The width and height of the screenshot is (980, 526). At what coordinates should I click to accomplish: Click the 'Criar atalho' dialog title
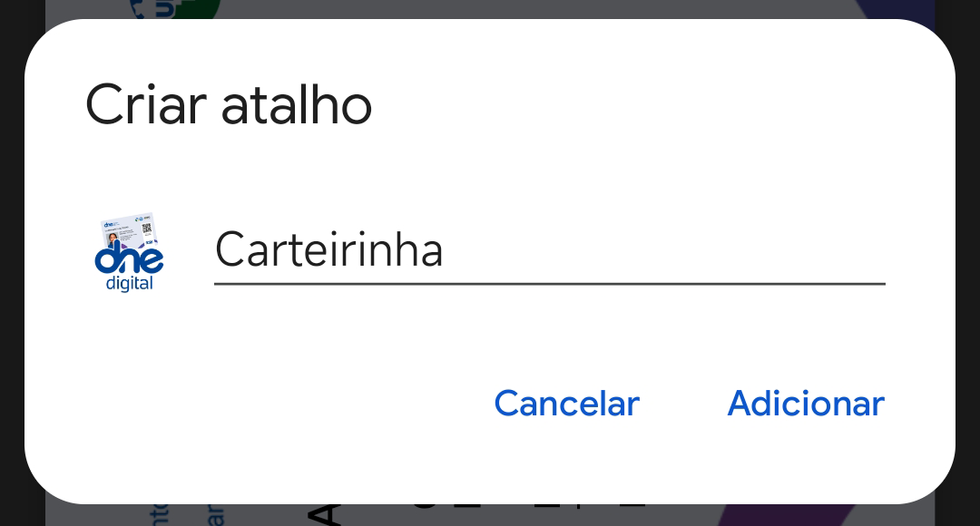coord(229,105)
